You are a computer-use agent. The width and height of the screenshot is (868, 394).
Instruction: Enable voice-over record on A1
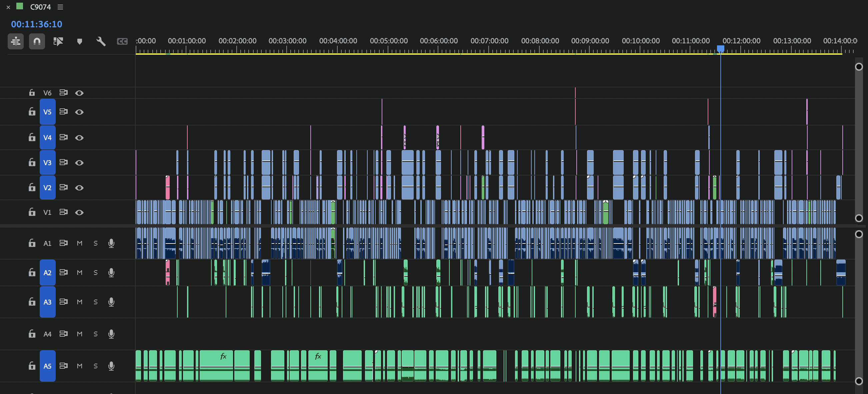[x=111, y=243]
